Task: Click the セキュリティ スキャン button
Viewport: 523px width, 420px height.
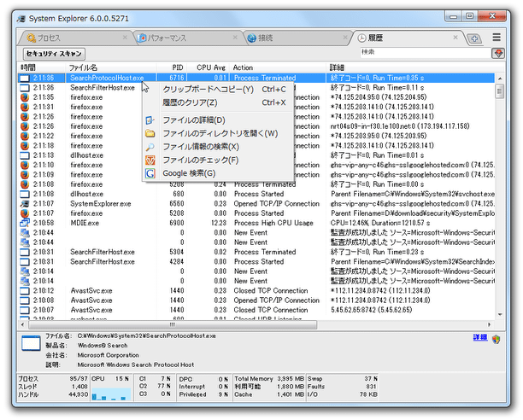Action: [54, 54]
